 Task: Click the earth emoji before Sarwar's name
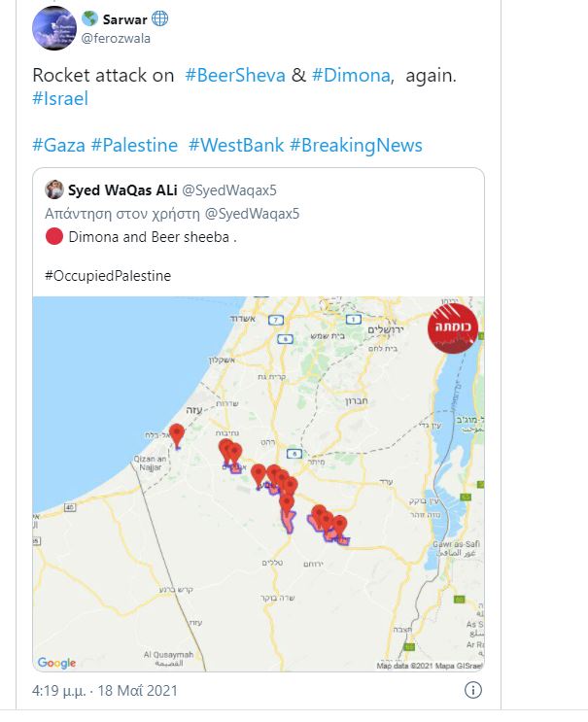[89, 19]
